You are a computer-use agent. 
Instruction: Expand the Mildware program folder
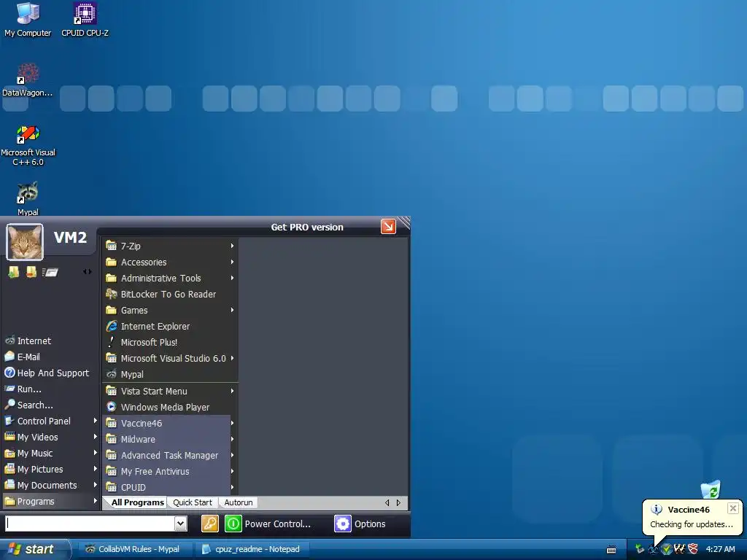[171, 439]
